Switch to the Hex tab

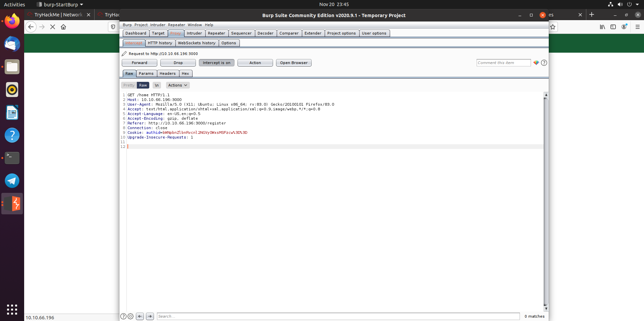[185, 73]
